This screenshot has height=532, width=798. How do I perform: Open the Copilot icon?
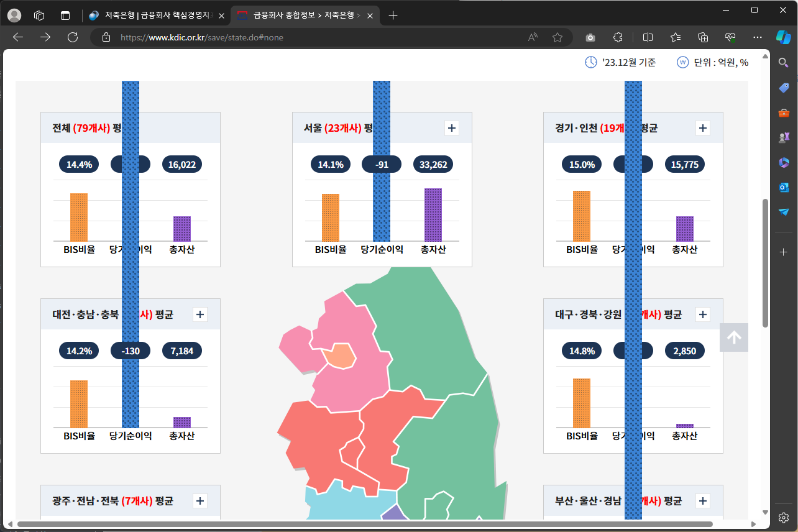784,37
